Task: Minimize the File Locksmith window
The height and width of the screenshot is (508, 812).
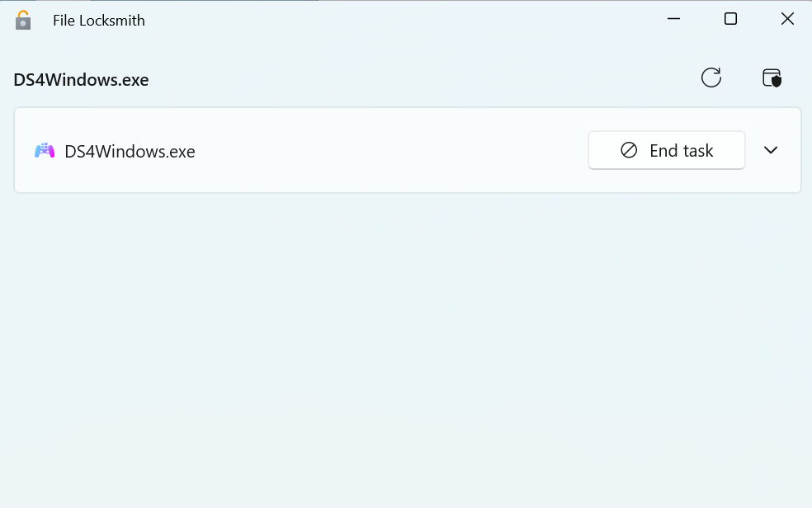Action: 673,18
